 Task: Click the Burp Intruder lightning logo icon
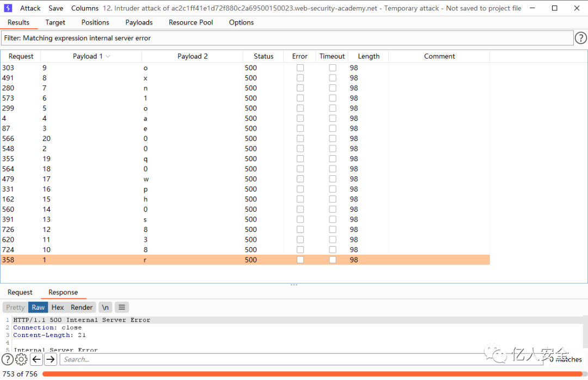(x=8, y=8)
